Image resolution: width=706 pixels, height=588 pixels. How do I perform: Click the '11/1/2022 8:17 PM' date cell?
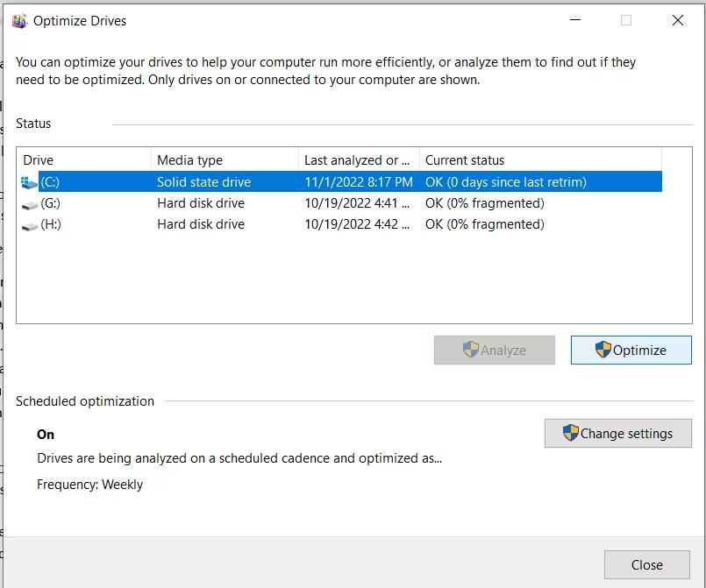coord(359,182)
